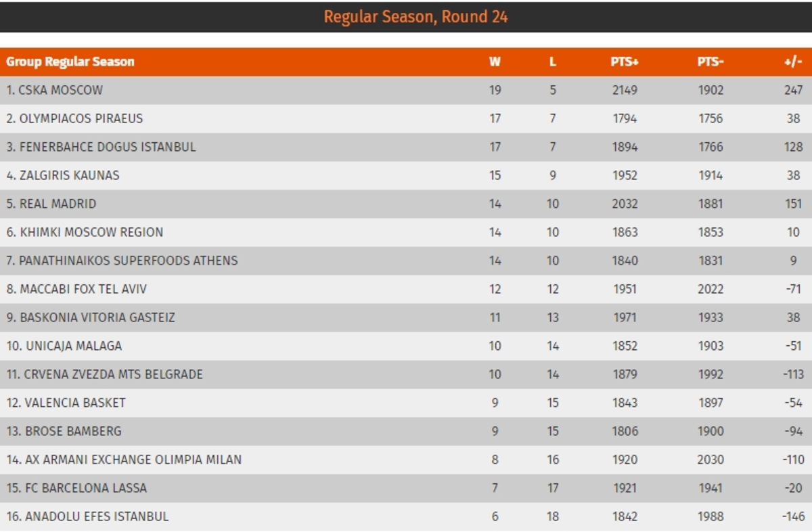The image size is (812, 532).
Task: Select the Group Regular Season header
Action: click(x=70, y=62)
